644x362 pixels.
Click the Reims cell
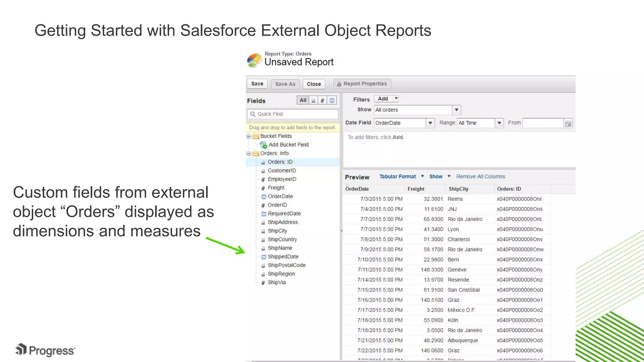(x=455, y=199)
